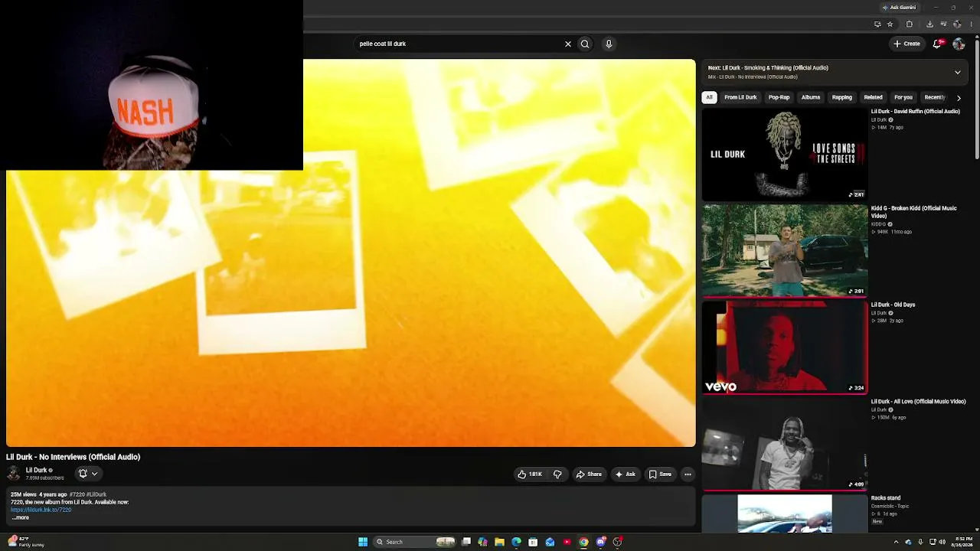Expand the Next mix playlist panel
This screenshot has height=551, width=980.
pyautogui.click(x=957, y=72)
